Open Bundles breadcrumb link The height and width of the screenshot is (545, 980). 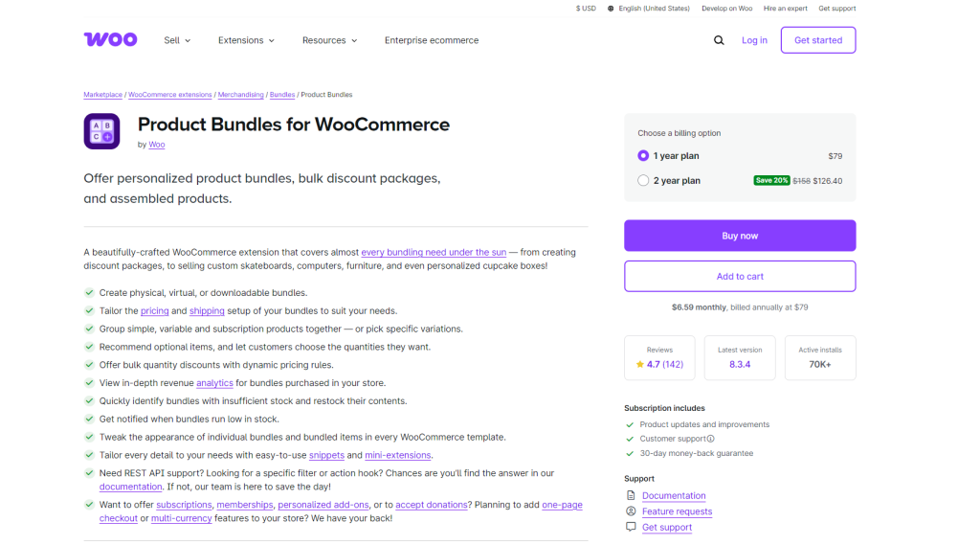[282, 95]
